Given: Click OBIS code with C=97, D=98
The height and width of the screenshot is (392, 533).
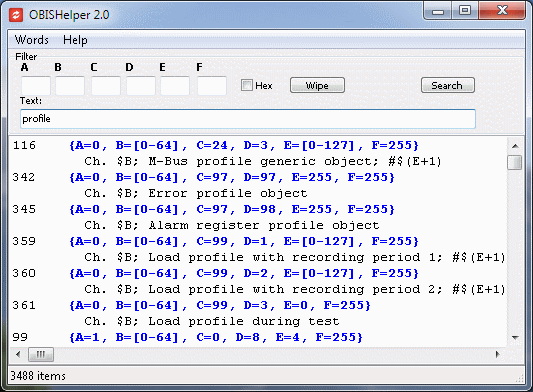Looking at the screenshot, I should pyautogui.click(x=232, y=209).
